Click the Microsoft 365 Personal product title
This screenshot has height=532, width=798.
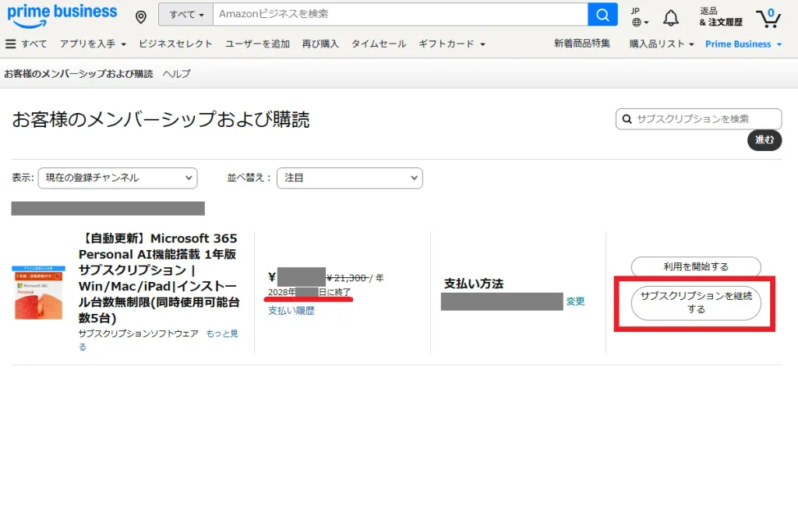158,278
